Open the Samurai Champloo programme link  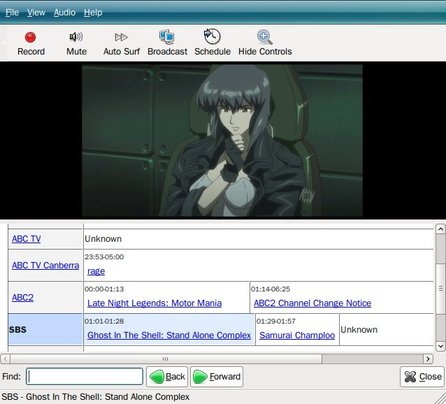[x=297, y=335]
